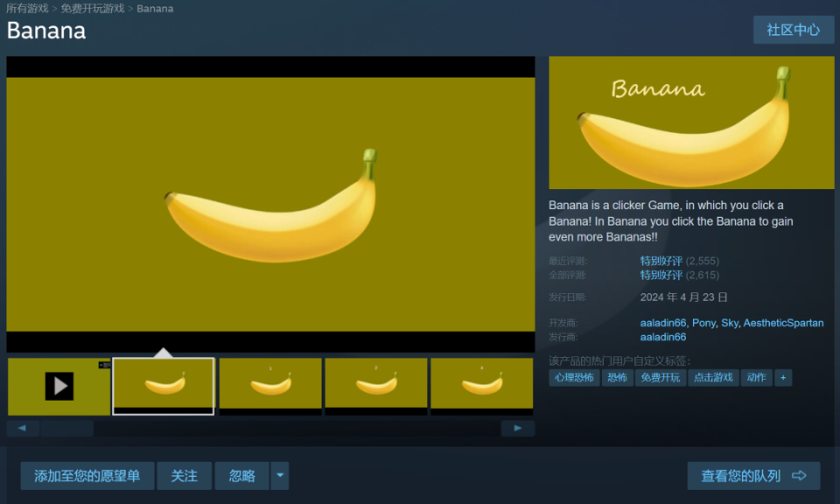Expand the dropdown arrow beside 忽略
840x504 pixels.
[280, 476]
